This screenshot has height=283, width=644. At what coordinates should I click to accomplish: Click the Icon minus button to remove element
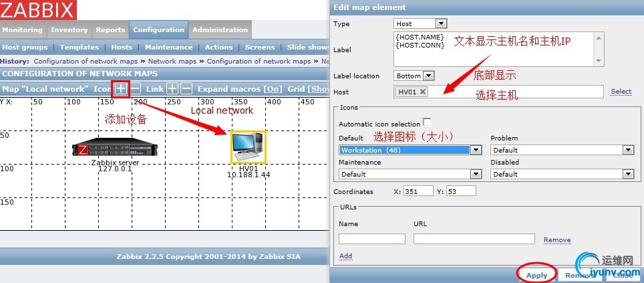pyautogui.click(x=136, y=88)
